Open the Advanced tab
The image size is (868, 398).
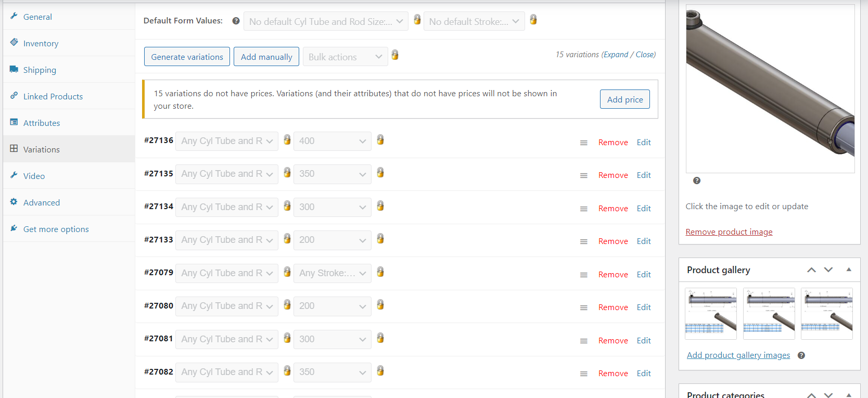[x=69, y=202]
